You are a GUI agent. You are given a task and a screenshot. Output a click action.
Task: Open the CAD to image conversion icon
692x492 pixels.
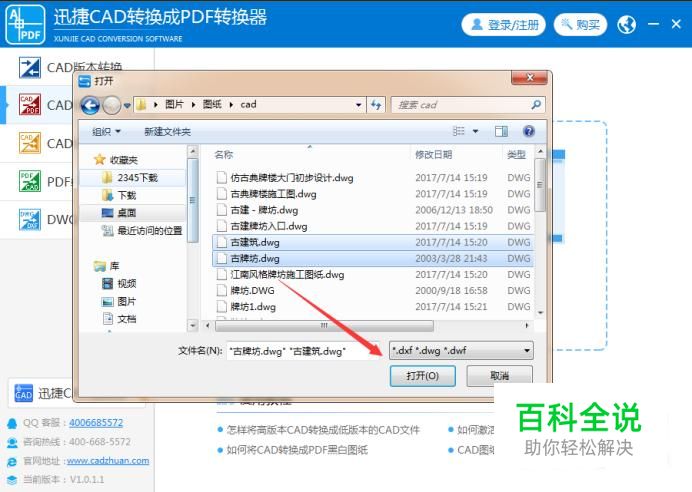pyautogui.click(x=30, y=143)
